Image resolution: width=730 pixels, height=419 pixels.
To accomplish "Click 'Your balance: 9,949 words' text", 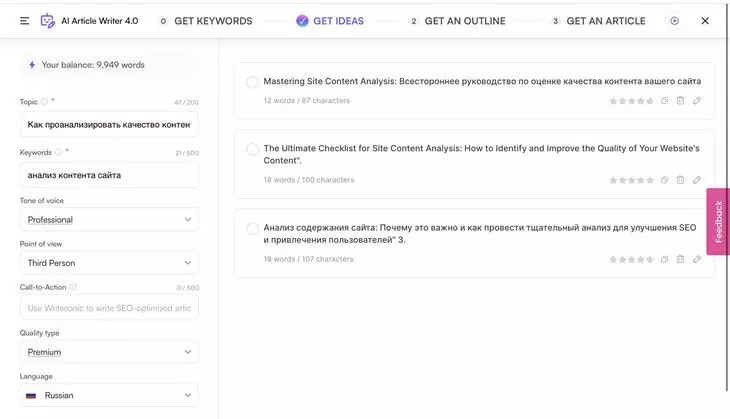I will (x=93, y=65).
